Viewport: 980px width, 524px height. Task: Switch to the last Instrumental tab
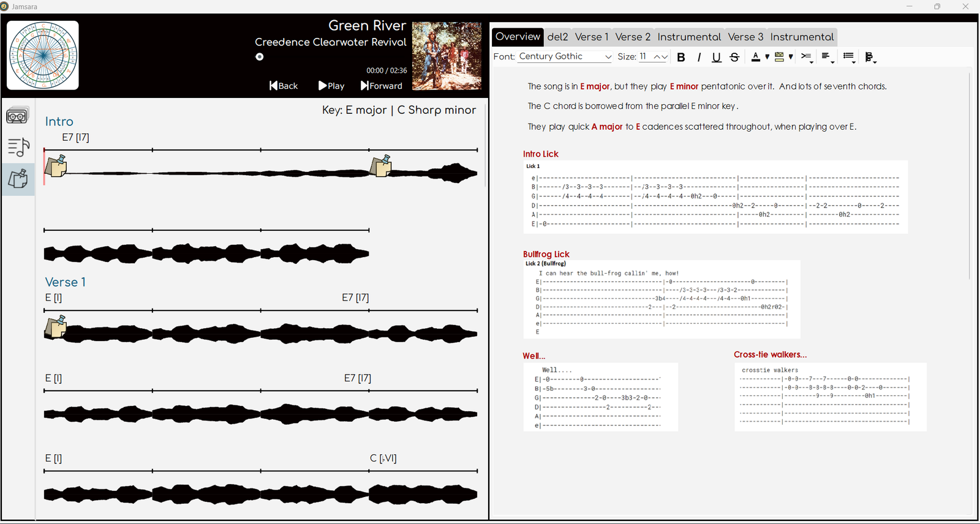pyautogui.click(x=802, y=37)
